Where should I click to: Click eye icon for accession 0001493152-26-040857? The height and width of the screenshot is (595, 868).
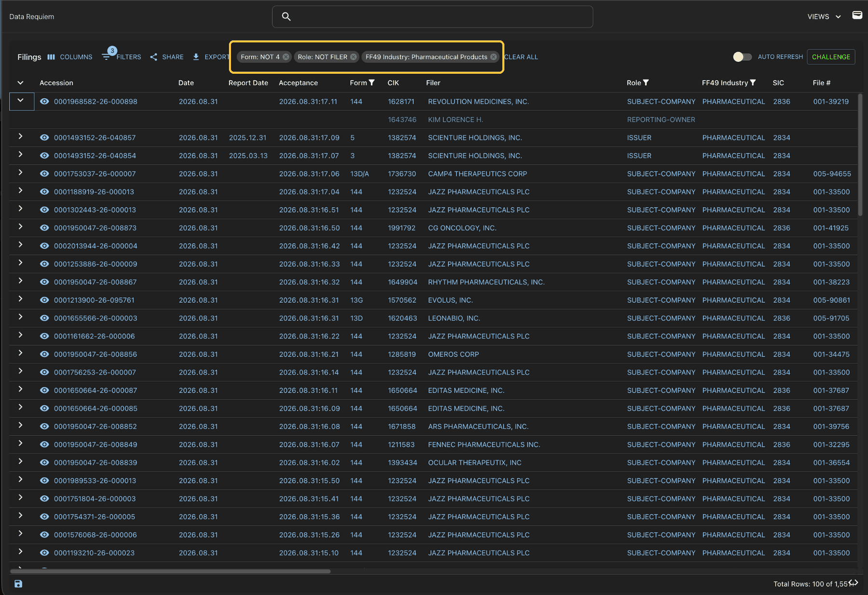(x=44, y=138)
